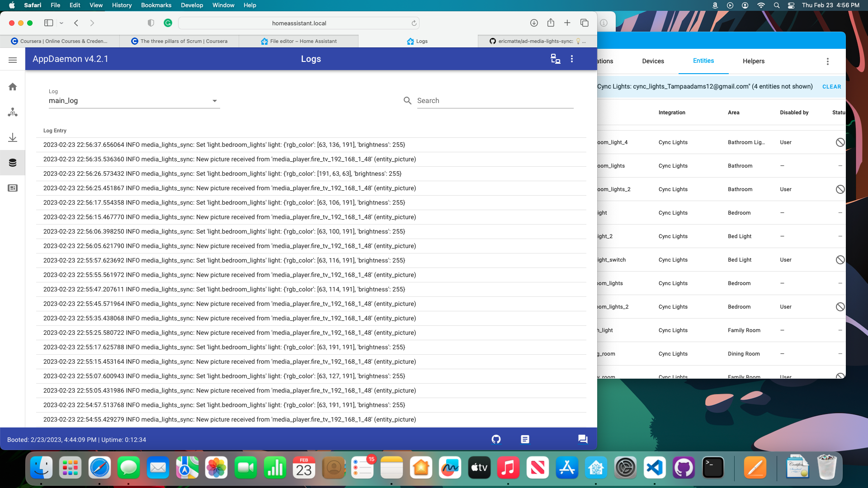Click the documentation icon in the footer
This screenshot has width=868, height=488.
tap(524, 439)
